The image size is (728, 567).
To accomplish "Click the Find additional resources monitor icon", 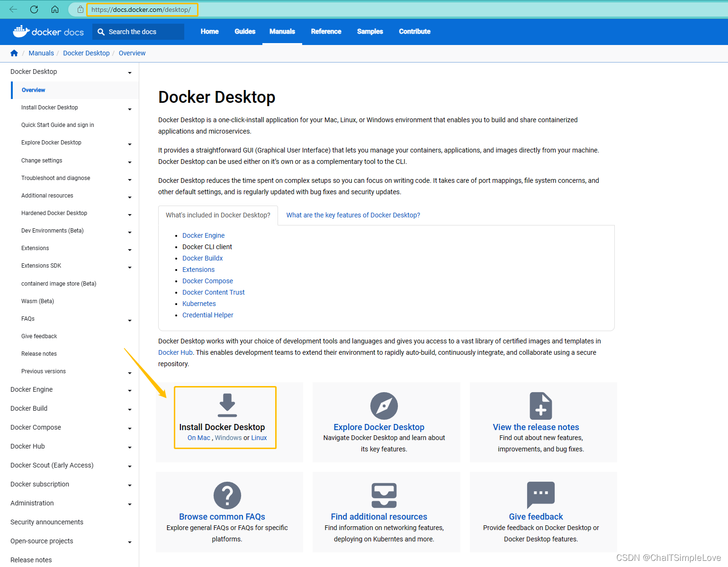I will [x=384, y=495].
